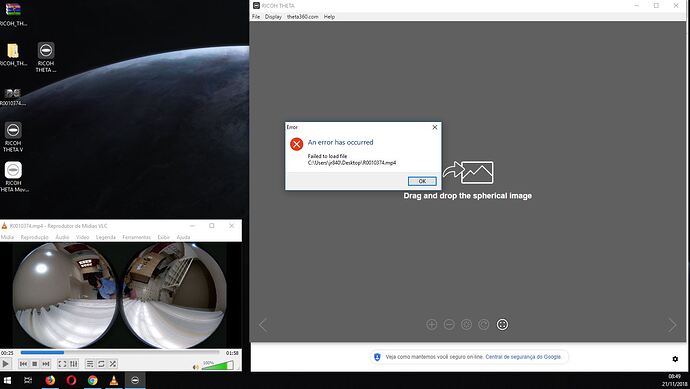The height and width of the screenshot is (389, 690).
Task: Open Chrome from the taskbar
Action: (x=92, y=380)
